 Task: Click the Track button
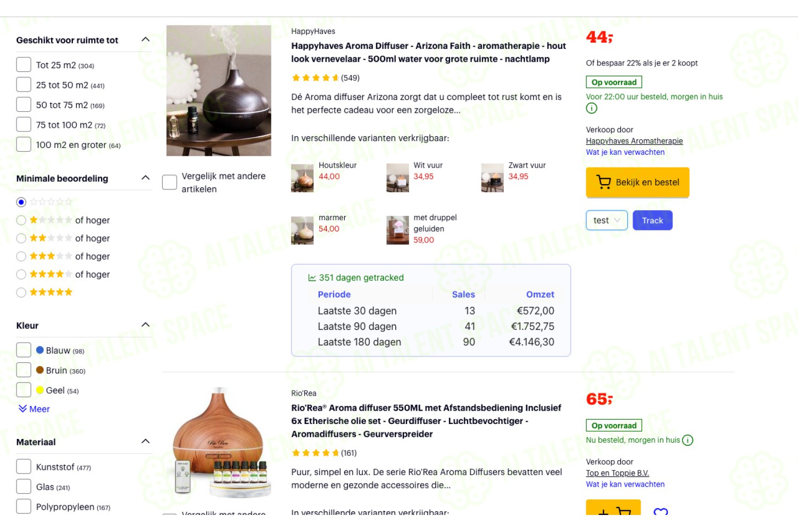(x=652, y=220)
